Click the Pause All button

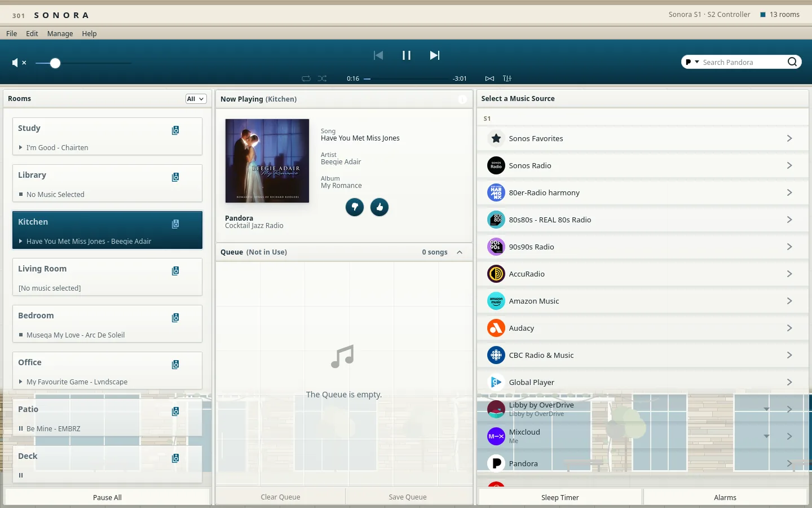click(x=107, y=497)
